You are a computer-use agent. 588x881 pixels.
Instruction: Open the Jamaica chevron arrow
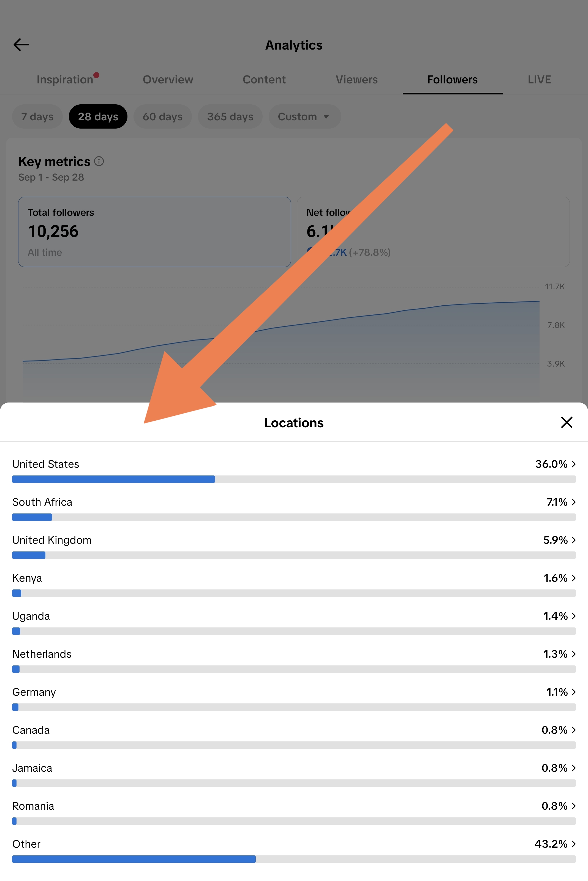[573, 768]
